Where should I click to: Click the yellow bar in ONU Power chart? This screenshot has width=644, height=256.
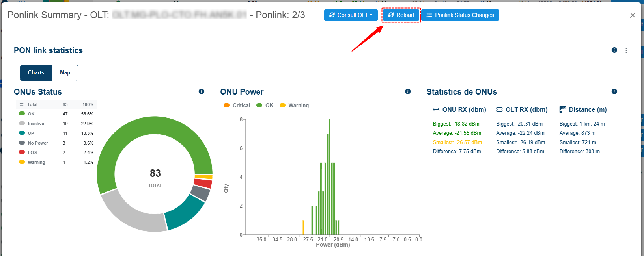click(303, 227)
